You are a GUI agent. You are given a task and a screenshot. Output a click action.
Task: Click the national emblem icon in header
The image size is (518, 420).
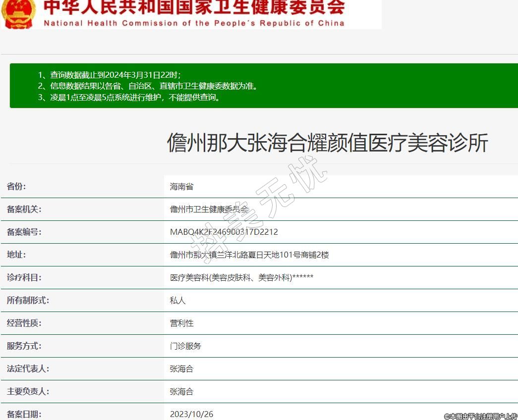[x=19, y=13]
